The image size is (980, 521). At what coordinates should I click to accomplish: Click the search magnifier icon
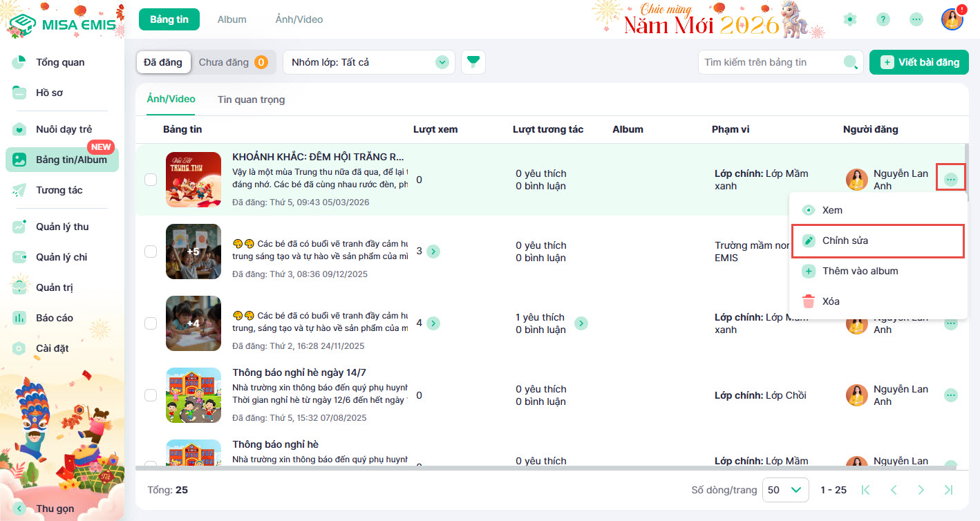click(851, 62)
